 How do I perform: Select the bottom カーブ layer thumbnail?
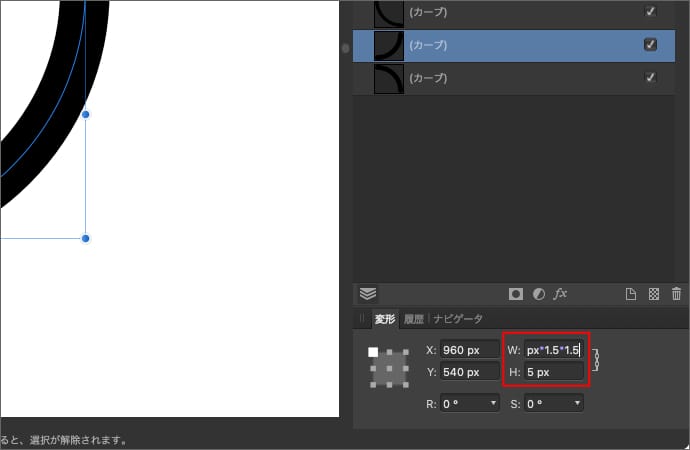pyautogui.click(x=388, y=78)
